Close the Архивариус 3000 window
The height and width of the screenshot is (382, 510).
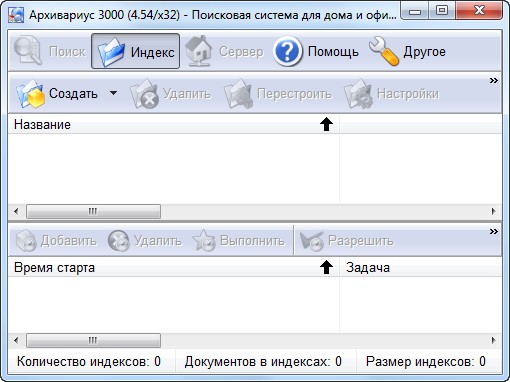479,11
